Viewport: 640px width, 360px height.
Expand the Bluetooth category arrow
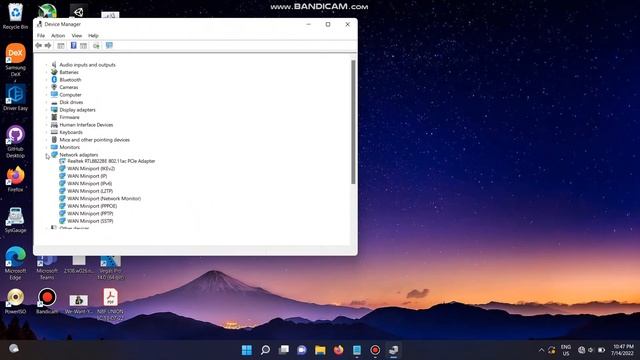coord(47,80)
